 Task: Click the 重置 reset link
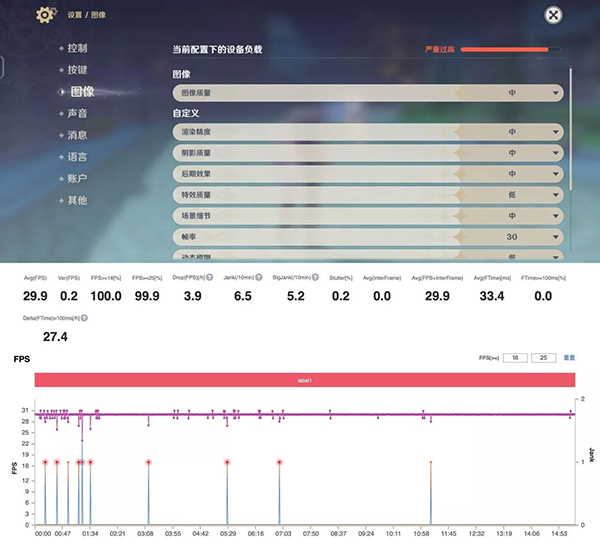(570, 357)
